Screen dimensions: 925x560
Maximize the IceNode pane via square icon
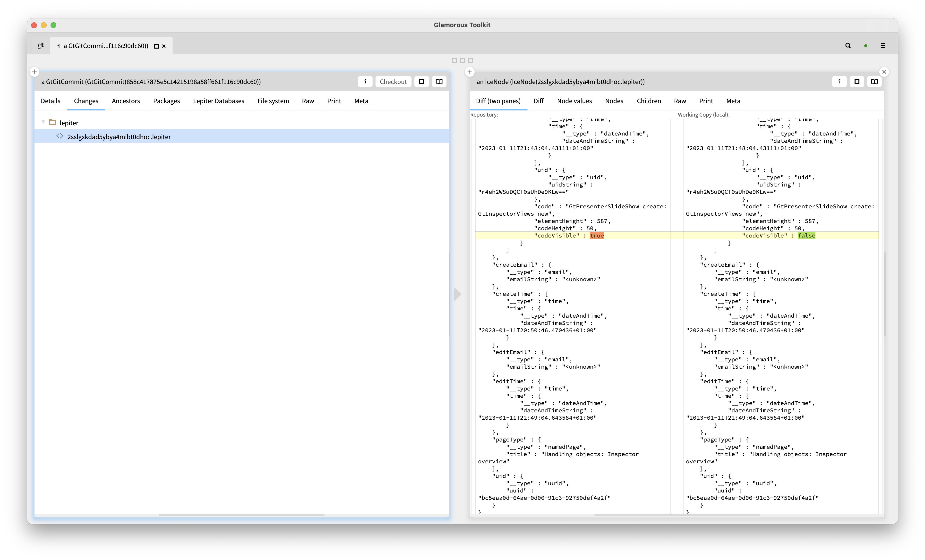[857, 81]
